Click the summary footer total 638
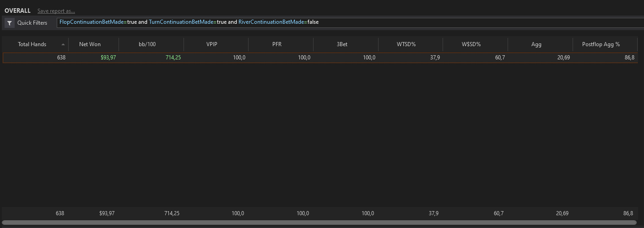Viewport: 644px width, 228px height. click(x=60, y=213)
